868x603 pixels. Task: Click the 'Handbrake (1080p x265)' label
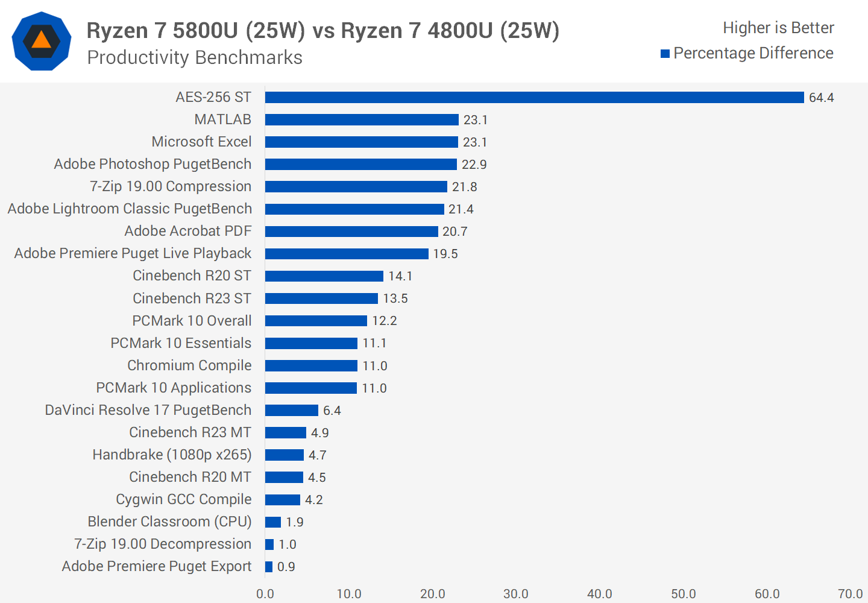[x=172, y=455]
